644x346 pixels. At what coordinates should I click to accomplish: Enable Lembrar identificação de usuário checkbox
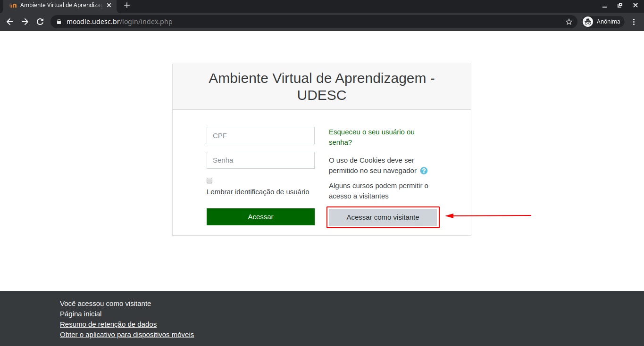[x=209, y=181]
